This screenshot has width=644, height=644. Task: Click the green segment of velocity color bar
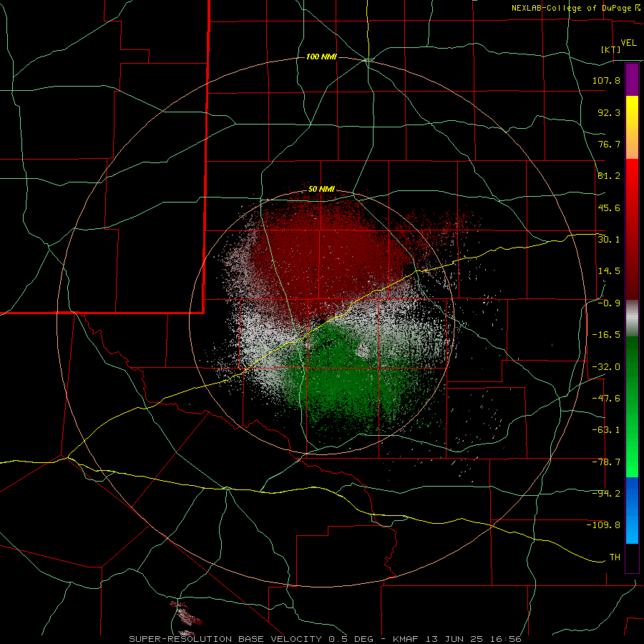point(632,406)
